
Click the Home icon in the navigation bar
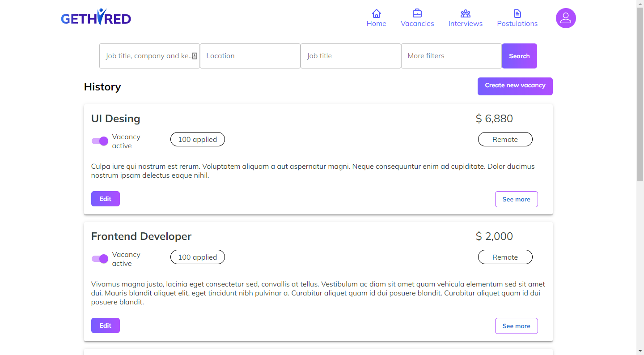pos(376,13)
